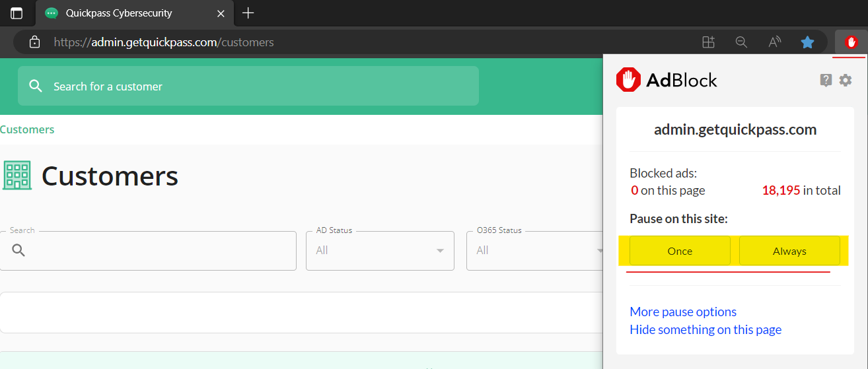Click the zoom out magnifier icon
This screenshot has width=868, height=369.
pos(741,42)
